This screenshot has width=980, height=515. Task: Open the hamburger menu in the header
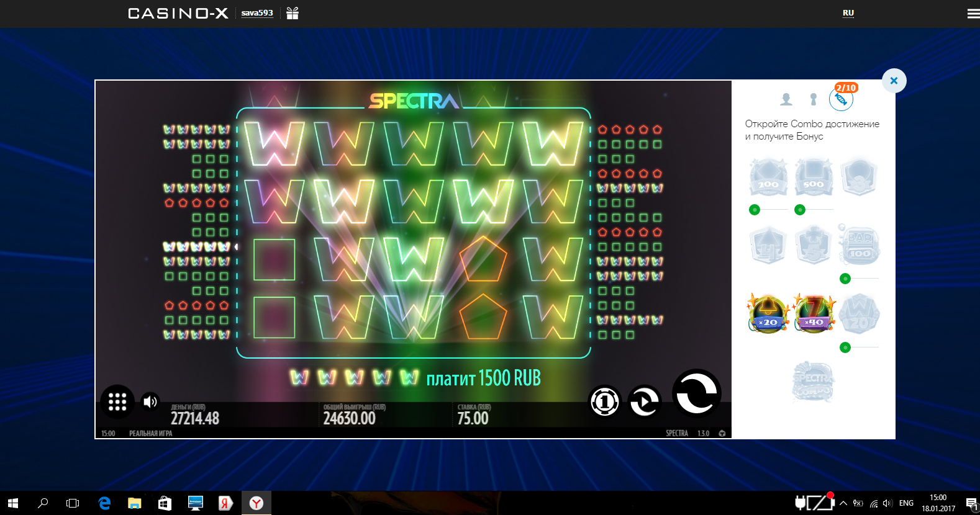[973, 14]
